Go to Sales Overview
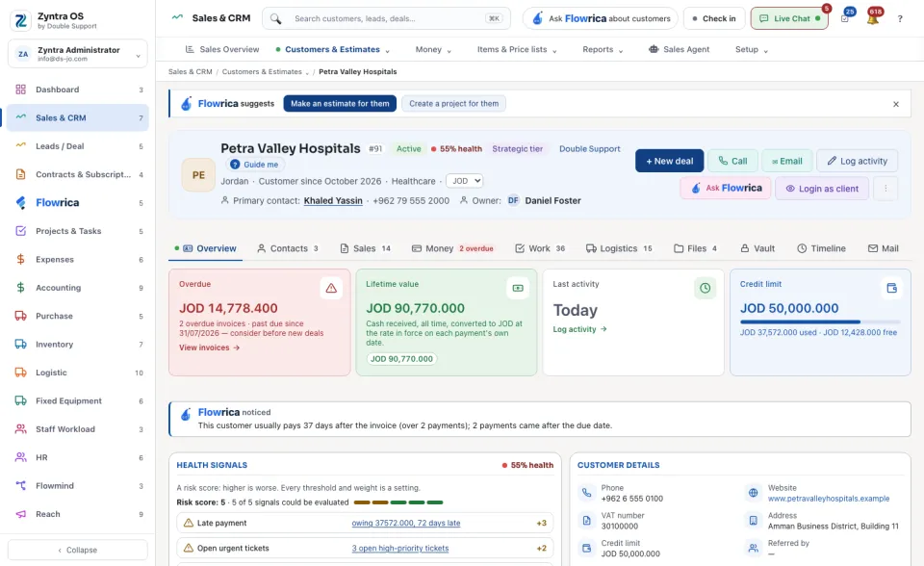 (222, 49)
